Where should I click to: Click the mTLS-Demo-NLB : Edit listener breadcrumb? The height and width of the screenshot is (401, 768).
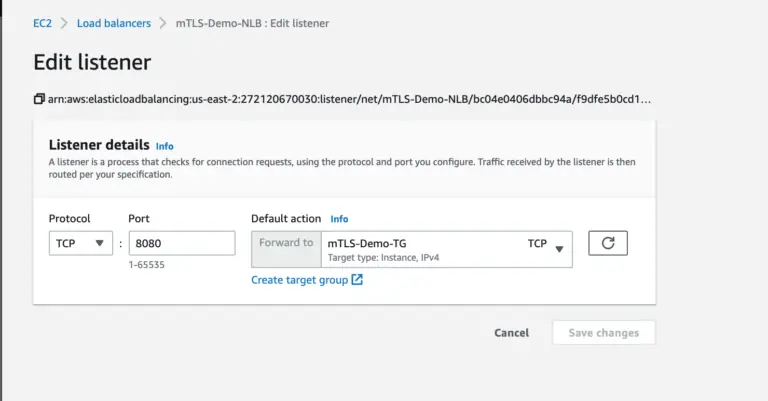(x=252, y=23)
